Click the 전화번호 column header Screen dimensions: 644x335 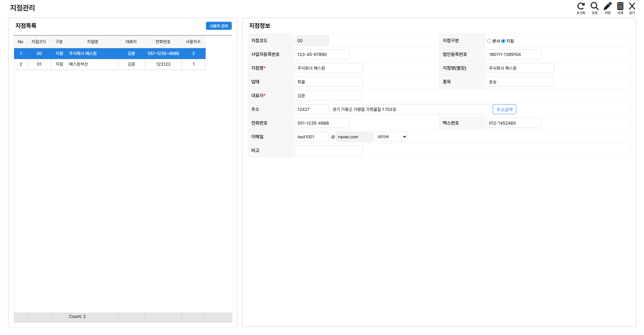click(163, 42)
